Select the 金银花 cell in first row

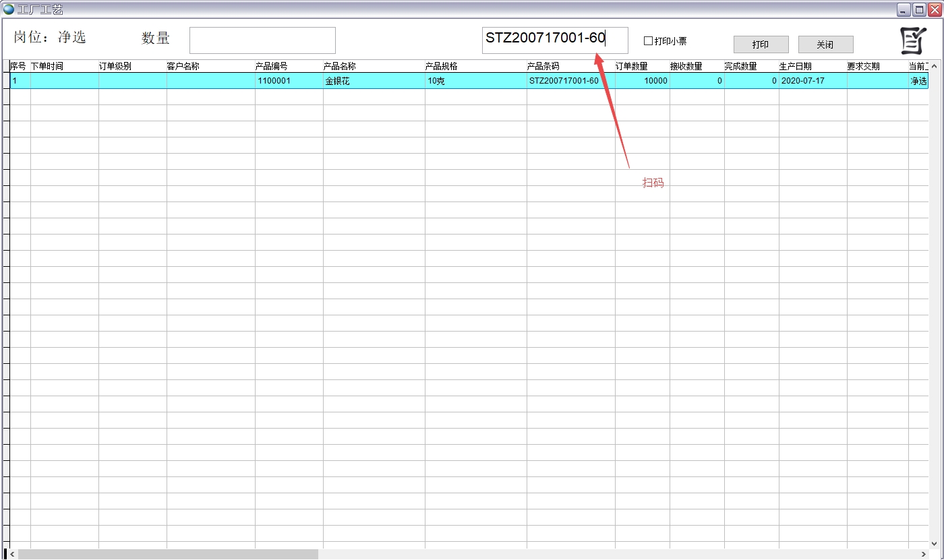click(374, 81)
